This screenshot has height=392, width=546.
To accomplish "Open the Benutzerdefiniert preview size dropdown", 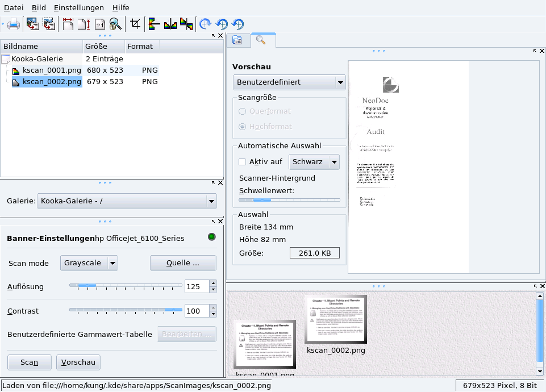I will click(x=289, y=82).
